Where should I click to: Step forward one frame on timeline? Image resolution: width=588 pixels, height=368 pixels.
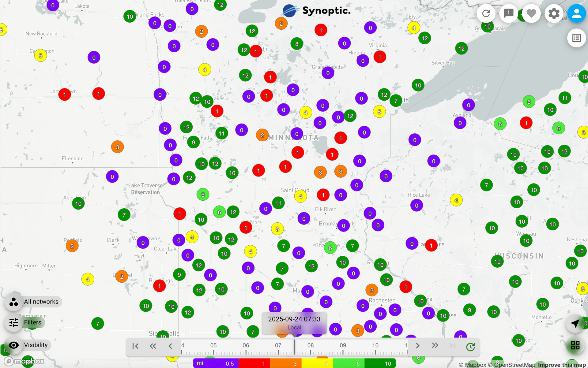pos(418,346)
